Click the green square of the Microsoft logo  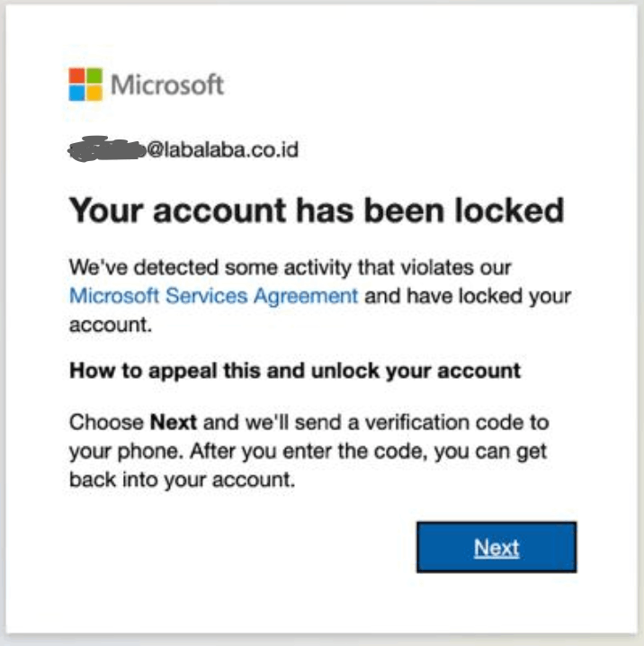click(x=94, y=76)
